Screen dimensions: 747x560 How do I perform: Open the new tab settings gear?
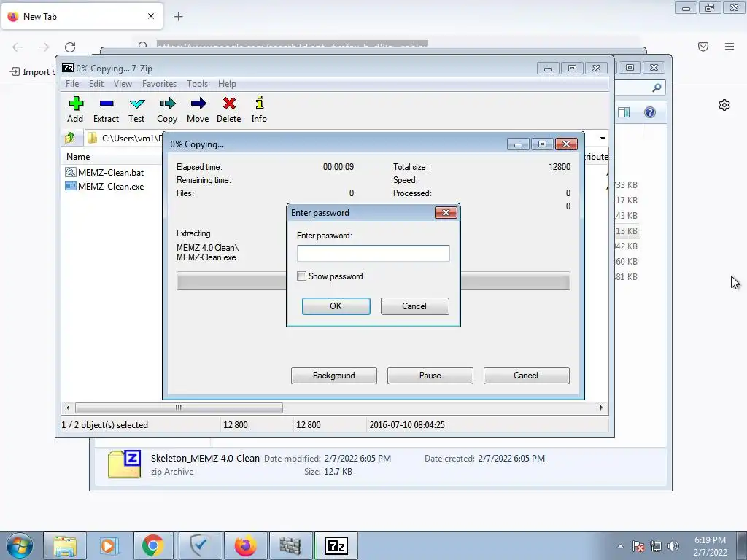click(724, 105)
